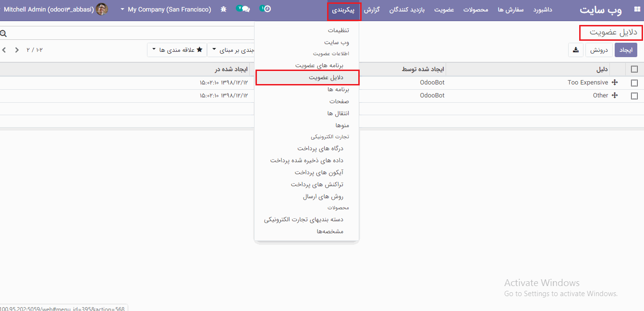
Task: Focus the search input field
Action: (x=130, y=33)
